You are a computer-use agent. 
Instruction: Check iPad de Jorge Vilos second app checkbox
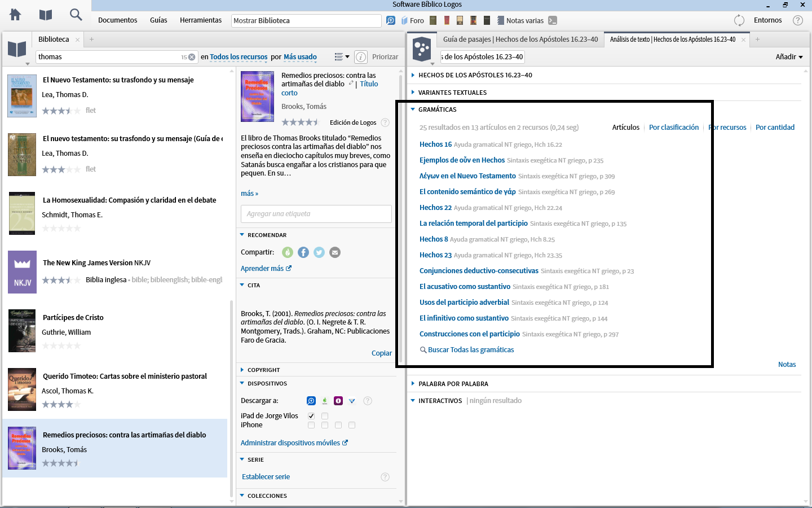325,416
